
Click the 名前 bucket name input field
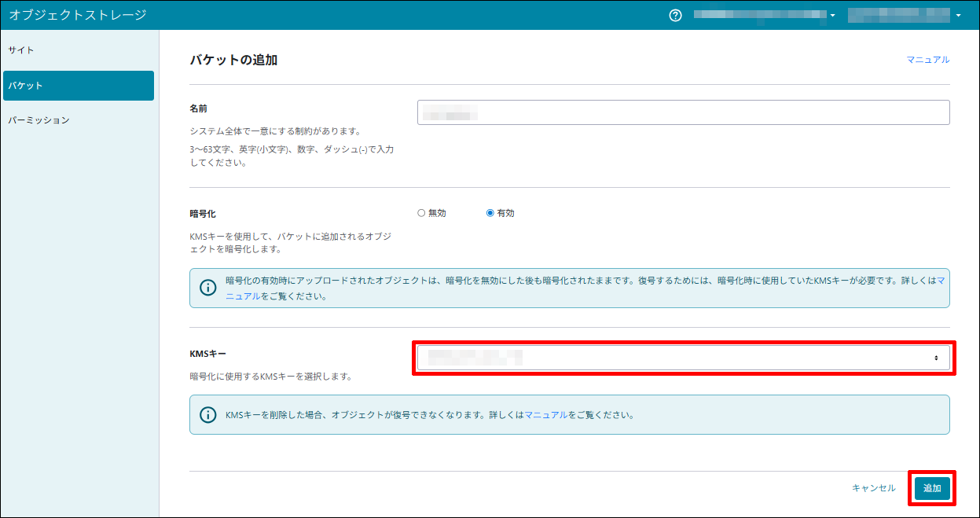[682, 112]
